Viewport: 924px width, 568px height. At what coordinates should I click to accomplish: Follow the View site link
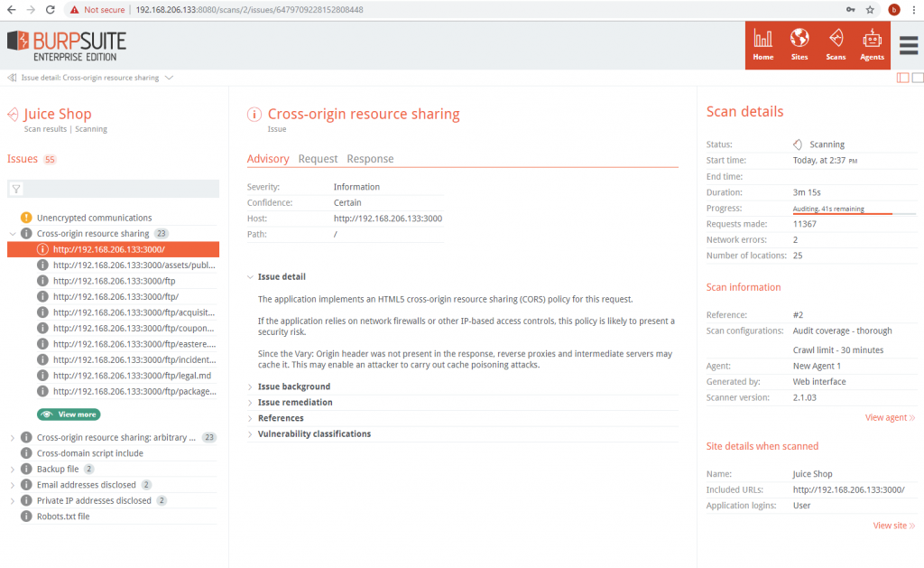893,526
